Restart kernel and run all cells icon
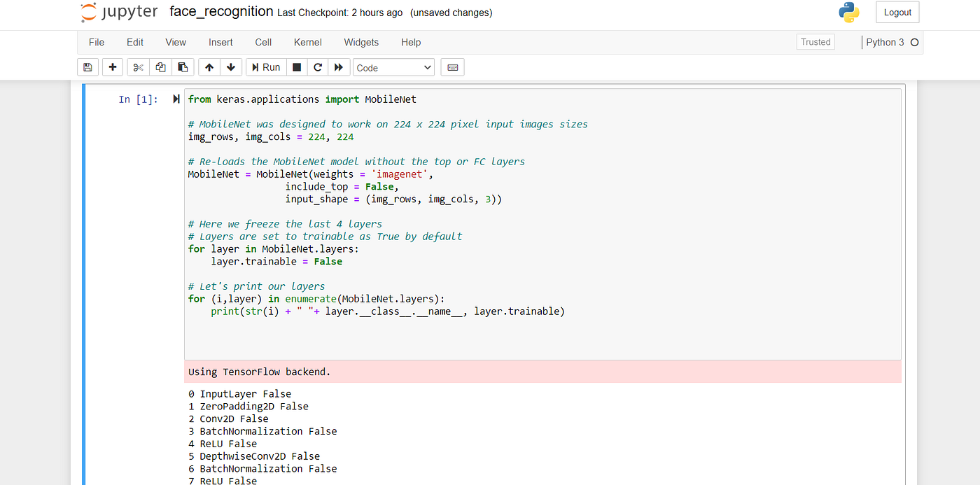The image size is (980, 485). 339,67
